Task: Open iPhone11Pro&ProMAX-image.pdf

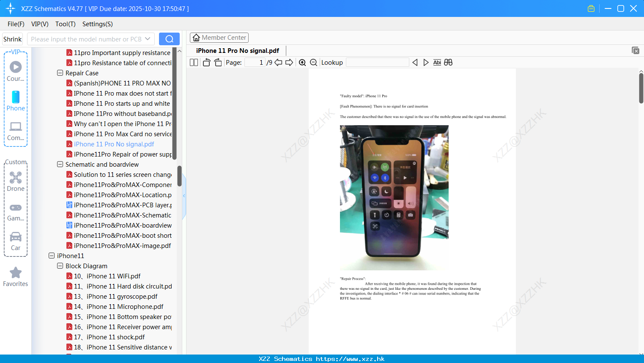Action: click(x=118, y=245)
